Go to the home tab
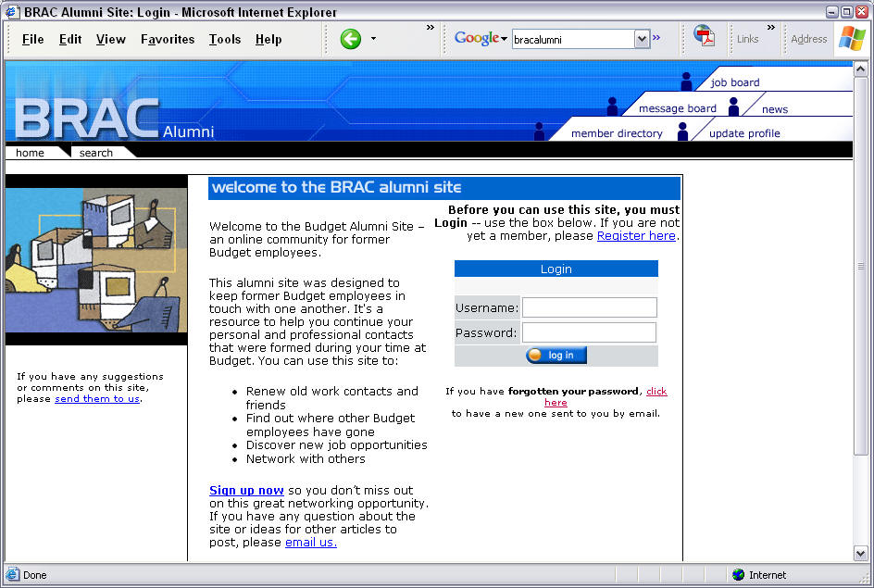Viewport: 874px width, 588px height. click(31, 153)
